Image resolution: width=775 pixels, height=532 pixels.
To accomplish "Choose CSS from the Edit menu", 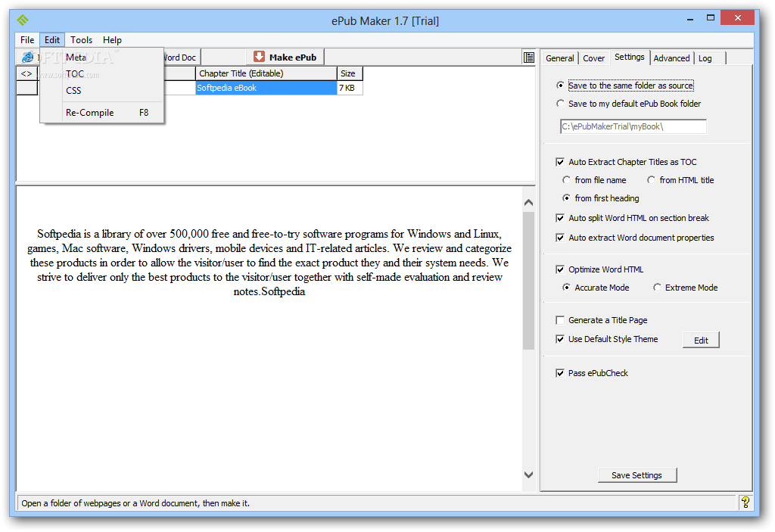I will [102, 91].
